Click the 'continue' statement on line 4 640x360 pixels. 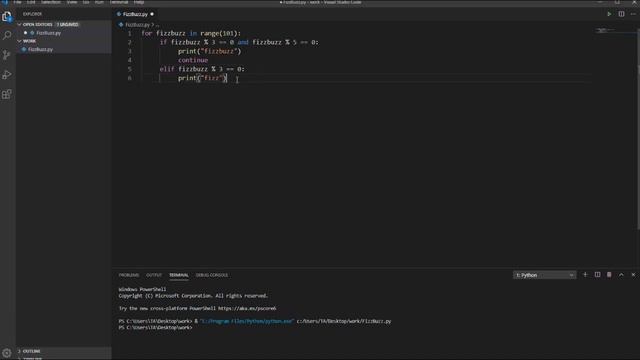(x=193, y=60)
